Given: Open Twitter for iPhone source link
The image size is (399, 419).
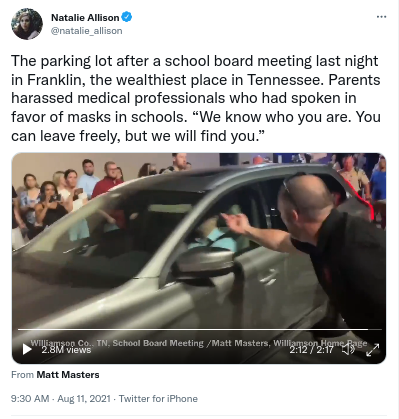Looking at the screenshot, I should pos(158,399).
